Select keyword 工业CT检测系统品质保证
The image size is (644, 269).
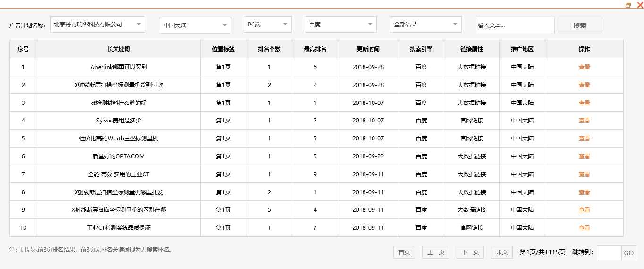[x=119, y=228]
